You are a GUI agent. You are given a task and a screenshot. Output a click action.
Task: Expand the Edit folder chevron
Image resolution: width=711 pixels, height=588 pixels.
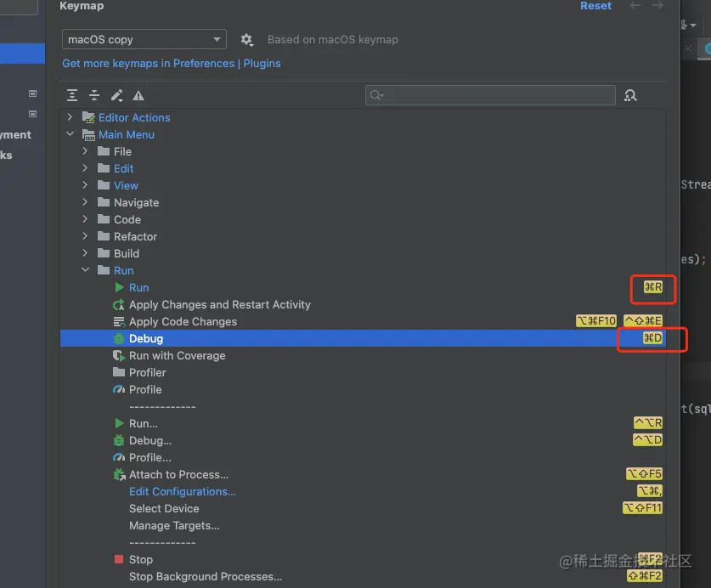tap(85, 168)
